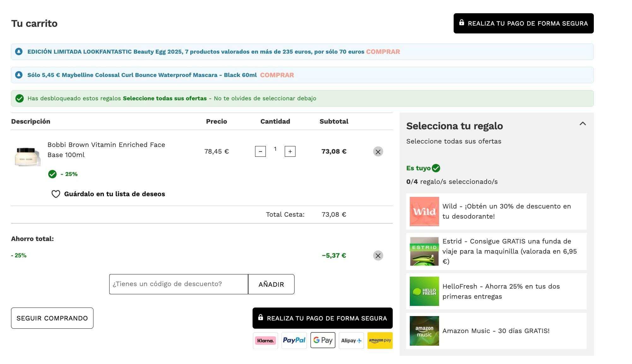632x364 pixels.
Task: Click the Wild logo thumbnail
Action: 424,211
